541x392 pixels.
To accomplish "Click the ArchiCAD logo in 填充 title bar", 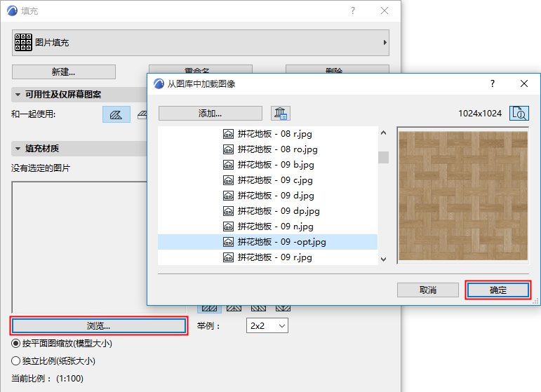I will pyautogui.click(x=12, y=11).
